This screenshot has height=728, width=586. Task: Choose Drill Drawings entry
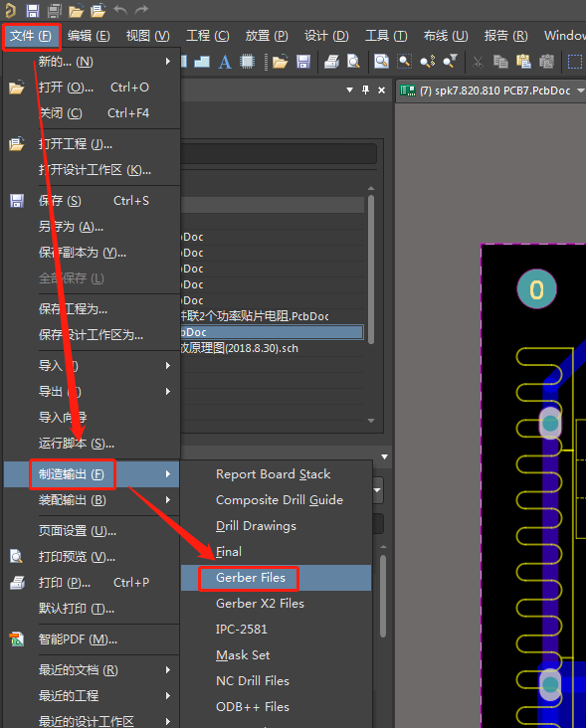tap(276, 526)
